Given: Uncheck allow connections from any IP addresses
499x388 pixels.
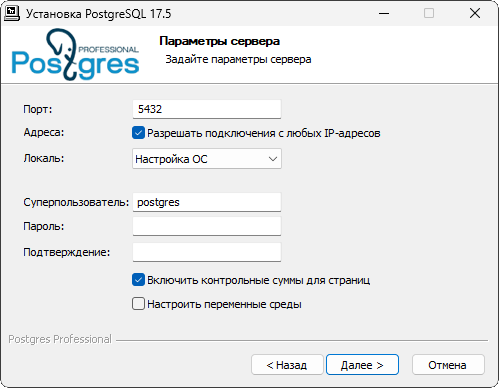Looking at the screenshot, I should tap(138, 133).
